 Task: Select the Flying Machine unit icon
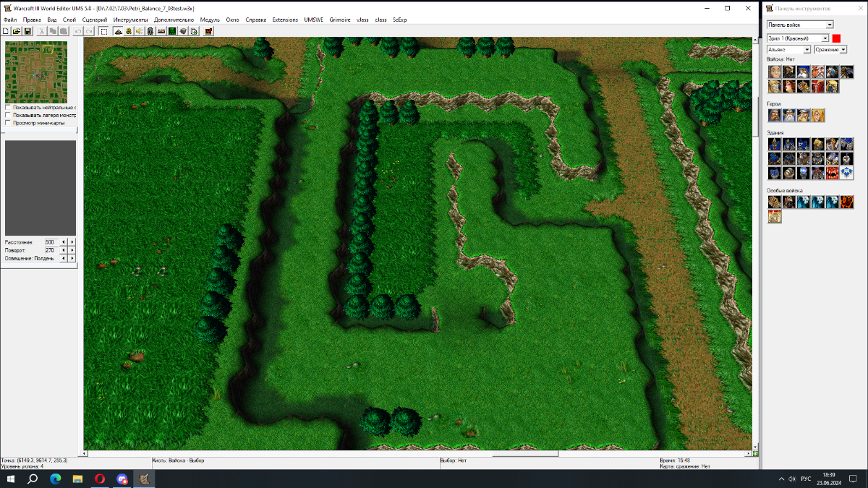click(833, 72)
